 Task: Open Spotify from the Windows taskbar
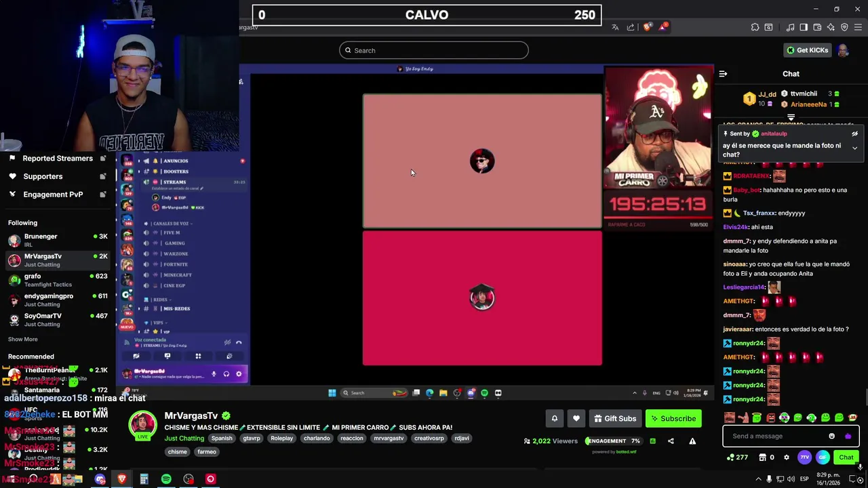coord(166,479)
